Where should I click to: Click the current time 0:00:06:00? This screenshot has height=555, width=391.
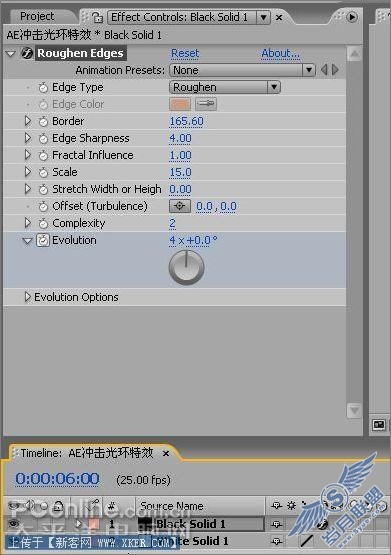(57, 479)
